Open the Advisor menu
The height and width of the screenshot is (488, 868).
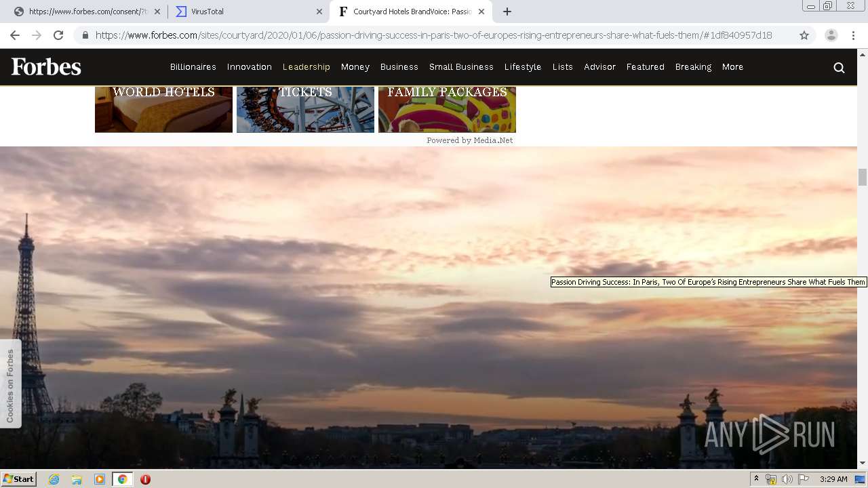(600, 67)
